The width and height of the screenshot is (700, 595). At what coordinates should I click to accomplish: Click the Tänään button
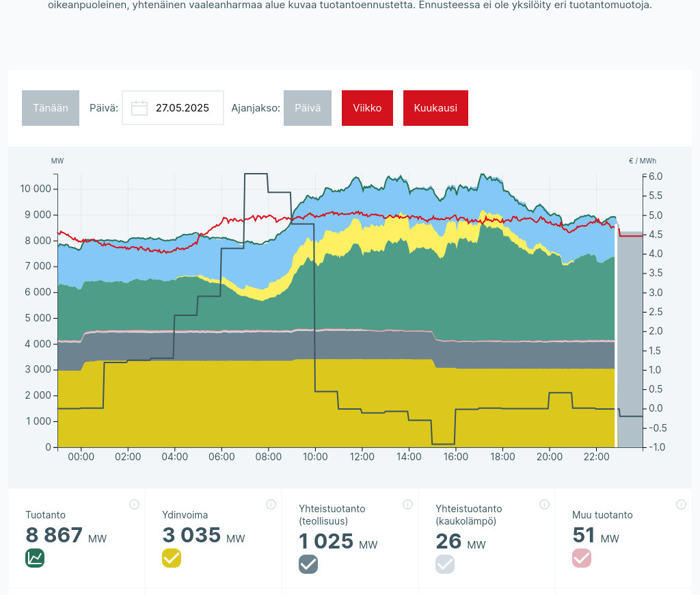click(x=51, y=108)
